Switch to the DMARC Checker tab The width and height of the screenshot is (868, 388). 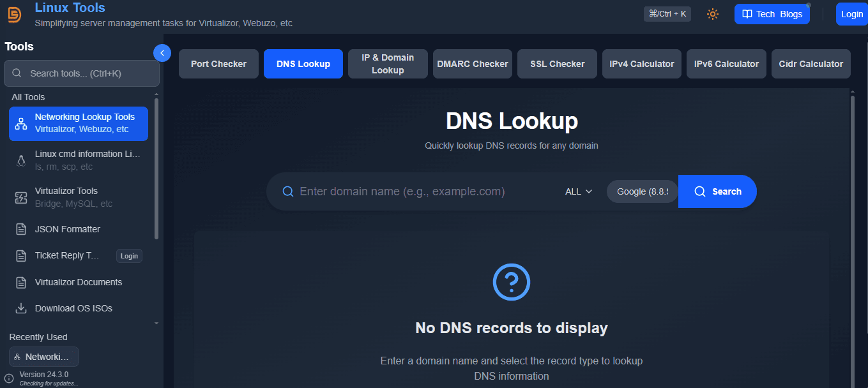click(473, 64)
